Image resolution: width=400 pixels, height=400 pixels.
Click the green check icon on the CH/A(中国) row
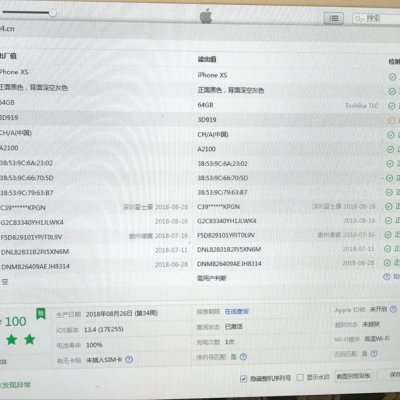tap(391, 135)
